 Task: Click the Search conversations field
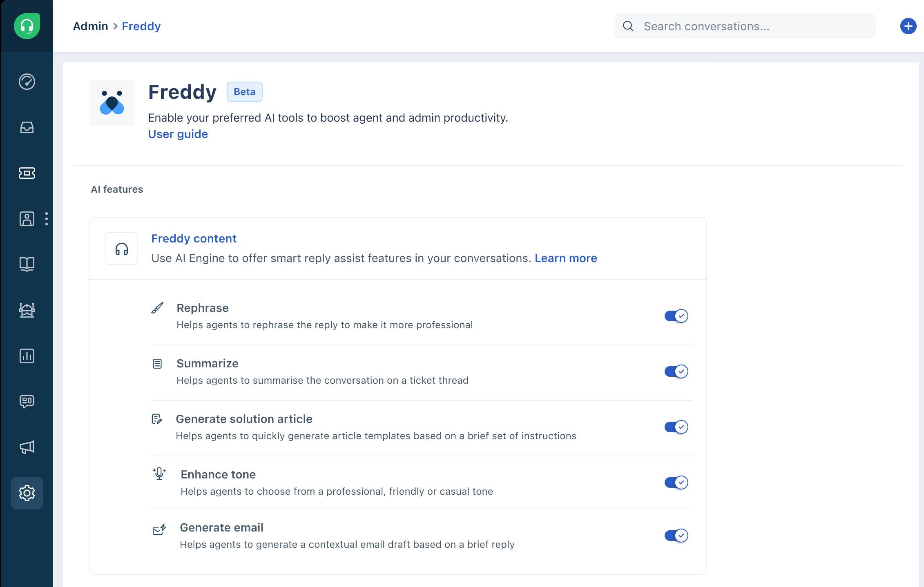(x=745, y=26)
